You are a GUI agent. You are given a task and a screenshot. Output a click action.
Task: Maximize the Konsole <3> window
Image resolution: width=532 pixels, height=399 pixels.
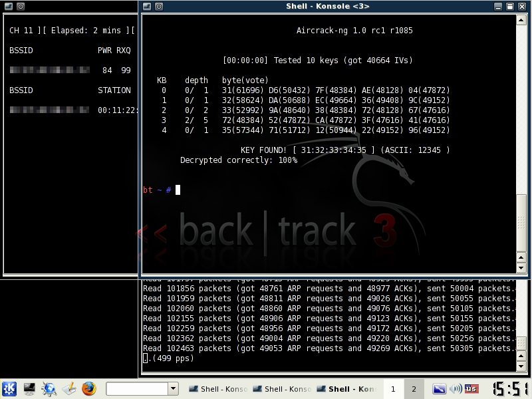point(510,6)
